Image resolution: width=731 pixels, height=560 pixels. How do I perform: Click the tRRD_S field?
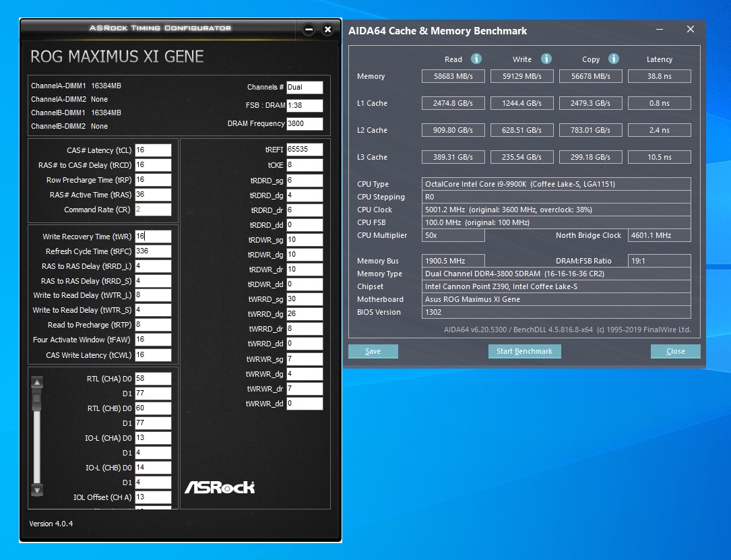point(153,281)
